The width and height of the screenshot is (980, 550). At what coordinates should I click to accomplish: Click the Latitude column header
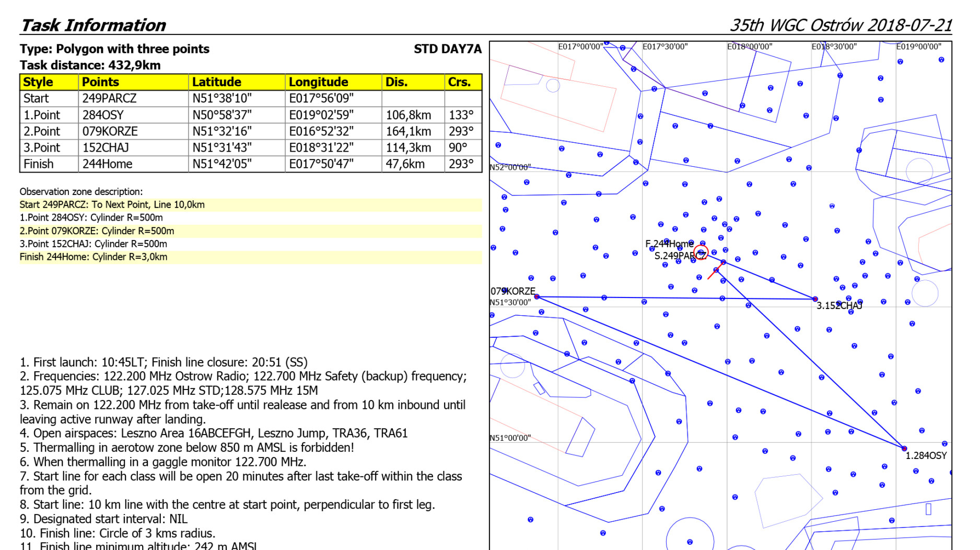(x=216, y=82)
